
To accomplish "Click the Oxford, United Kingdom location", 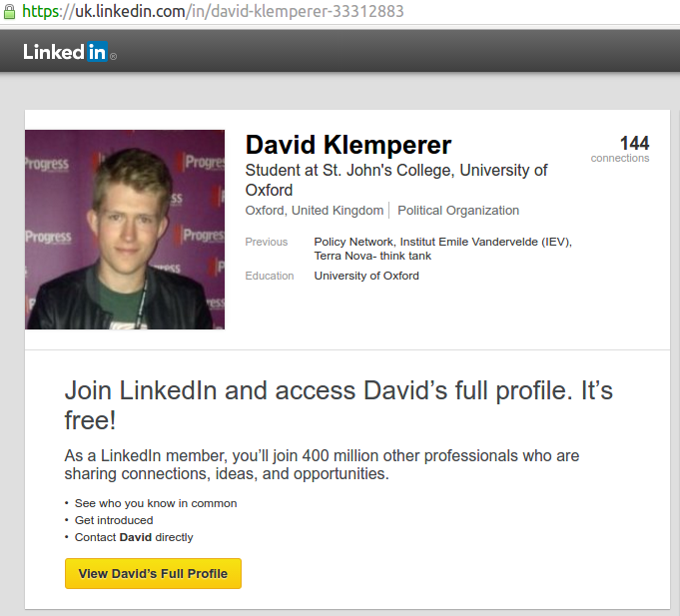I will [315, 211].
